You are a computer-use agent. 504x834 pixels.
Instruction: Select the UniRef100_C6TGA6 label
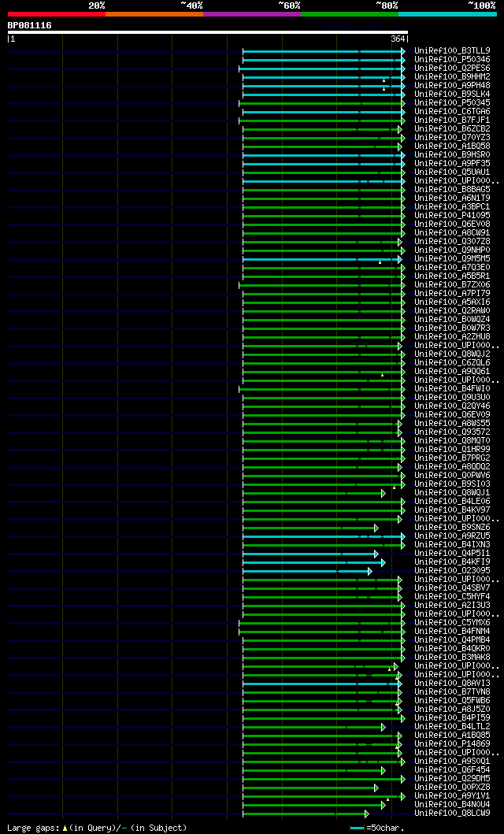click(x=453, y=112)
